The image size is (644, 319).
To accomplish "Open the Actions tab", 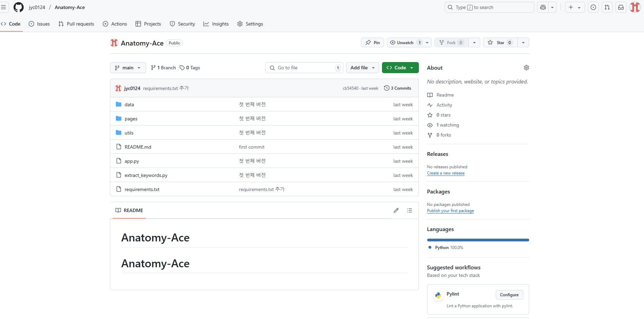I will [x=115, y=24].
